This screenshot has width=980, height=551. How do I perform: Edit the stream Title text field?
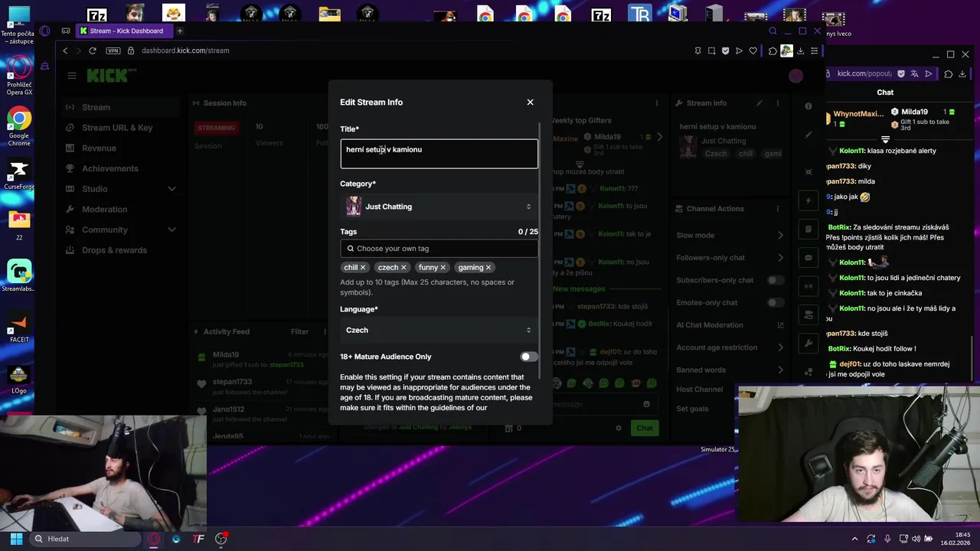439,153
